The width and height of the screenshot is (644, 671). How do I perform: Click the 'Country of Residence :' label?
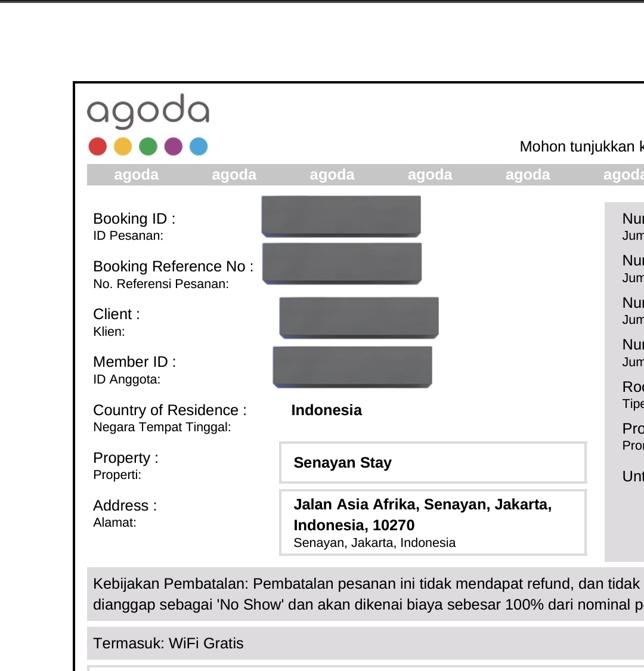[170, 410]
